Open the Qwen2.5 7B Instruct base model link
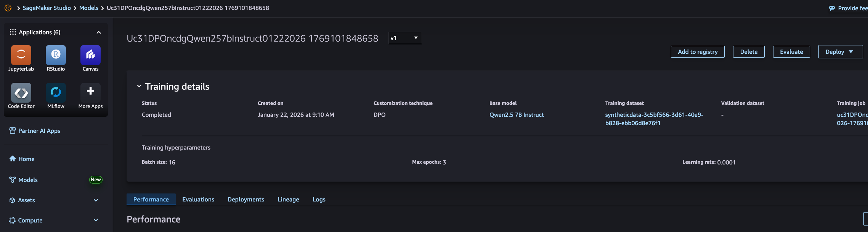 [517, 115]
